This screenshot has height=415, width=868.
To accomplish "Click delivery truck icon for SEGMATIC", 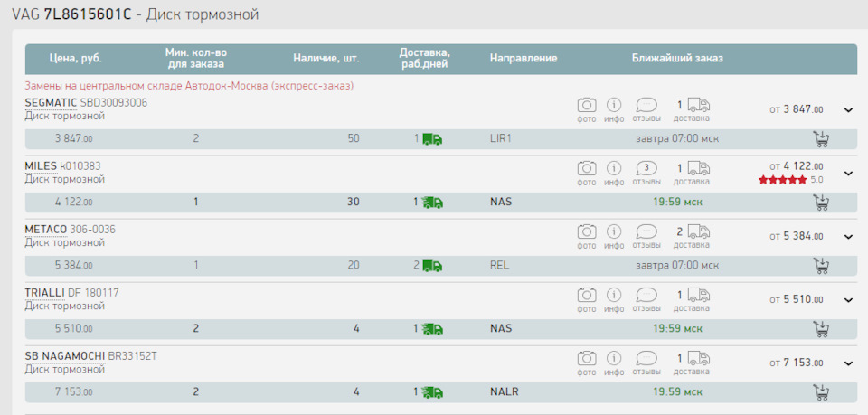I will point(699,105).
